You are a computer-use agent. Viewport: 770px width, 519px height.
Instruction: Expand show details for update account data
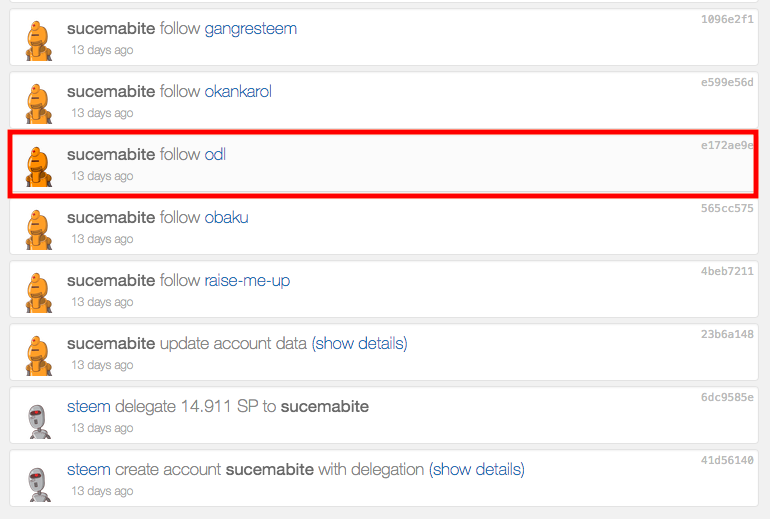[x=360, y=344]
